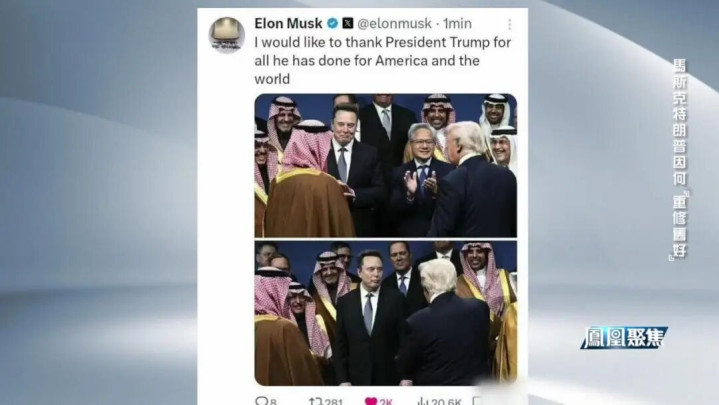Click the 鳳凰聚焦 program logo
The width and height of the screenshot is (719, 405).
[x=624, y=338]
